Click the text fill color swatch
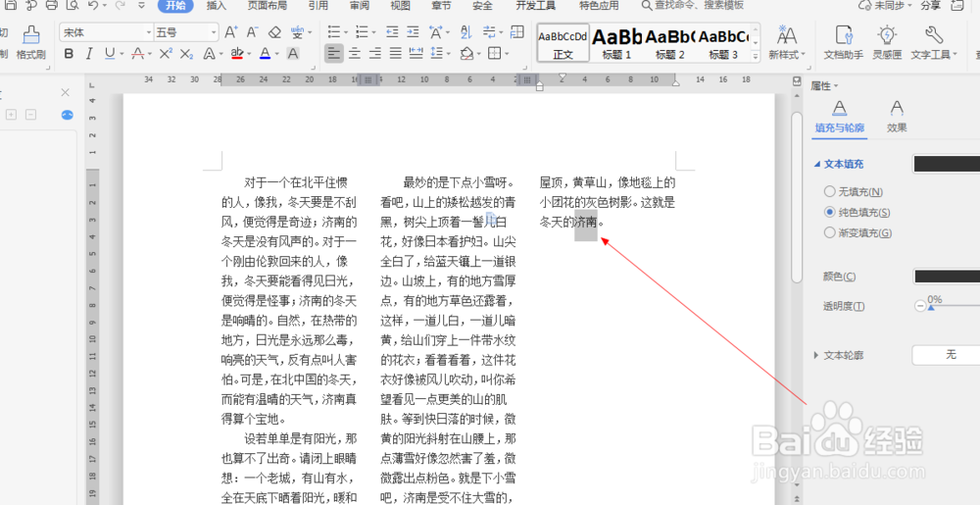This screenshot has height=505, width=980. pos(947,164)
